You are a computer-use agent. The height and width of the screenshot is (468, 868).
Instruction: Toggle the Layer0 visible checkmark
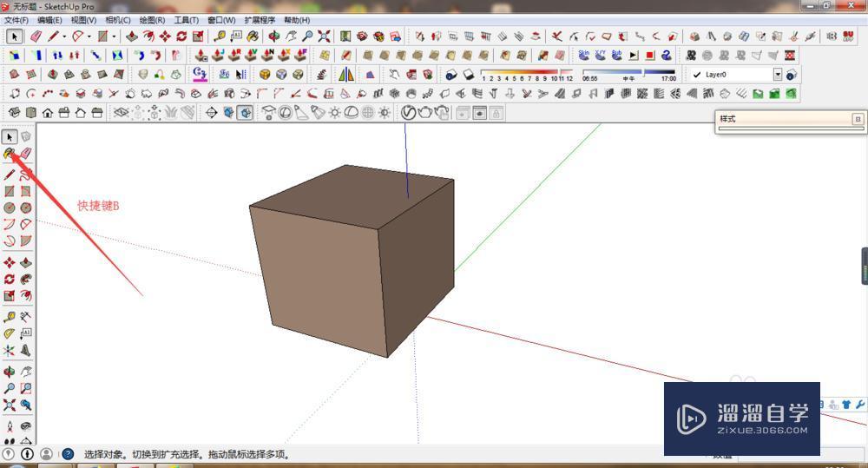697,76
